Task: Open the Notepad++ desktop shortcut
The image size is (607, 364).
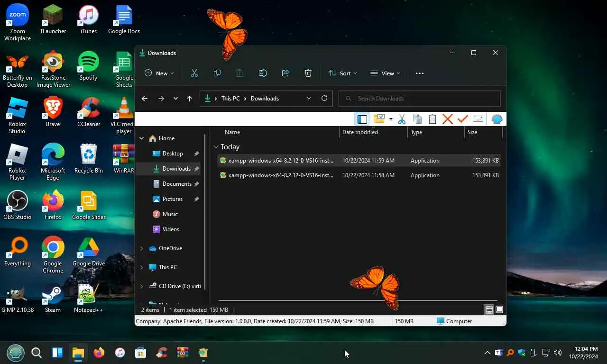Action: point(88,298)
